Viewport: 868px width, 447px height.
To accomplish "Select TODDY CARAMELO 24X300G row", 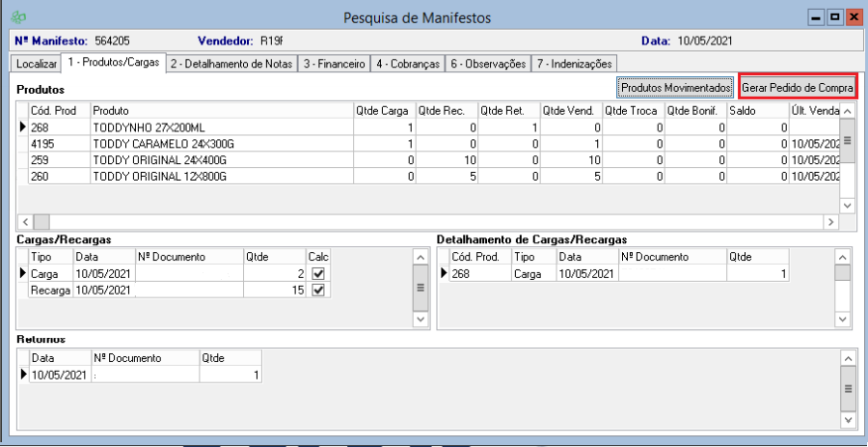I will click(x=162, y=143).
